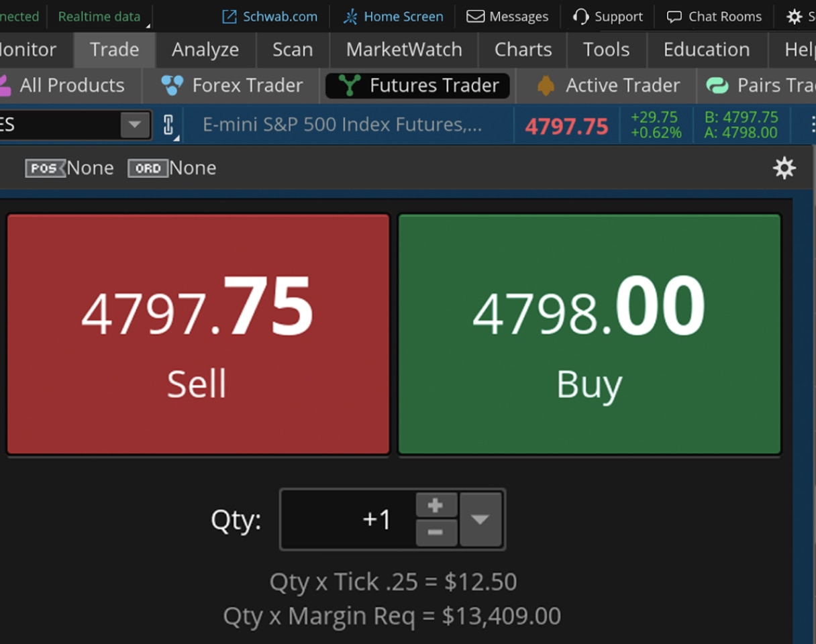Click the symbol link chain icon

[x=168, y=125]
